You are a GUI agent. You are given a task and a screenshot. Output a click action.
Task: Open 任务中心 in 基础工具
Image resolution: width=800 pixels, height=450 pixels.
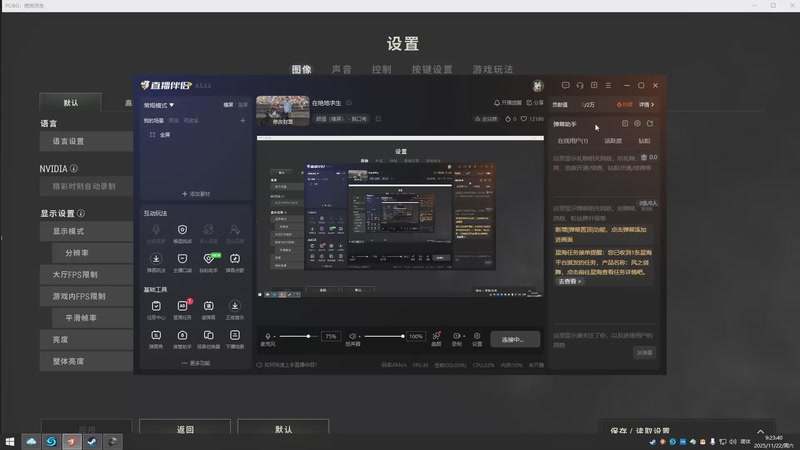click(156, 306)
